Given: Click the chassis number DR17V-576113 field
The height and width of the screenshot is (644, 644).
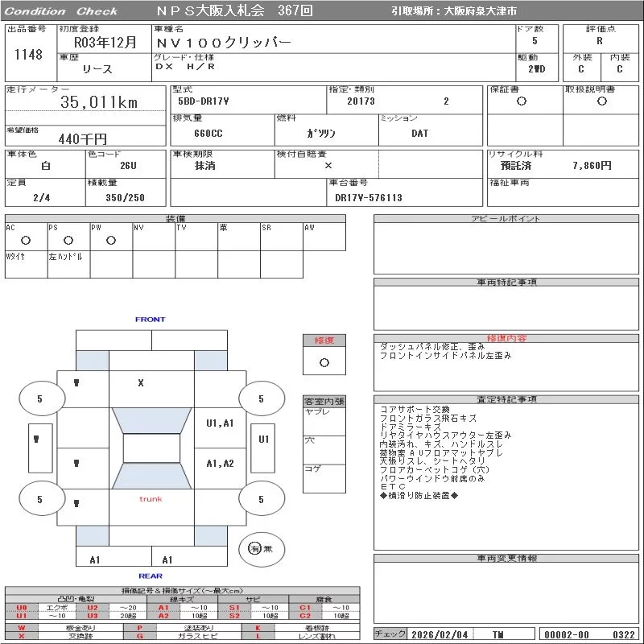Looking at the screenshot, I should [369, 197].
